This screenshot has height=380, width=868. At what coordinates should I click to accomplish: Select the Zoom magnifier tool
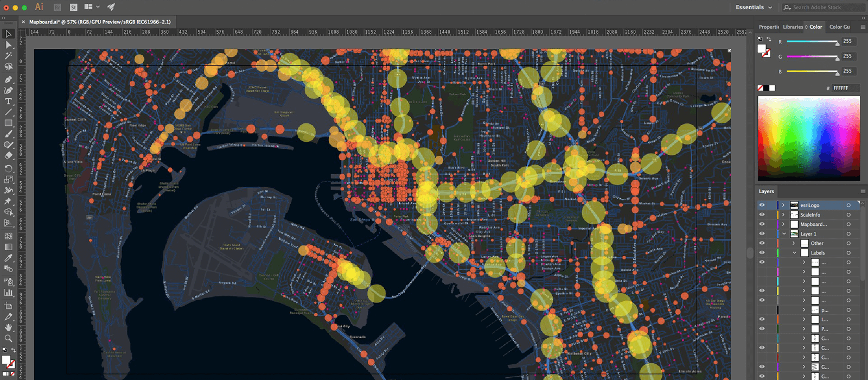pos(9,338)
